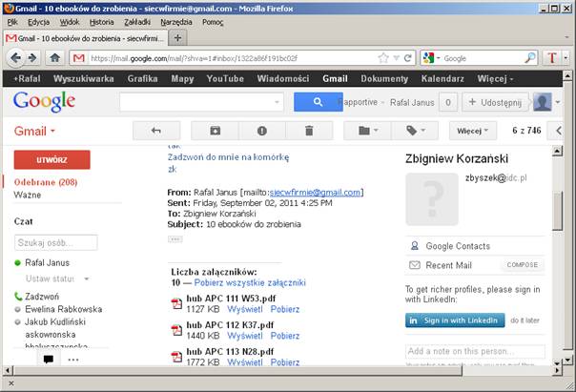Click the Ewelina Rabkowska chat contact
Image resolution: width=576 pixels, height=392 pixels.
tap(63, 309)
